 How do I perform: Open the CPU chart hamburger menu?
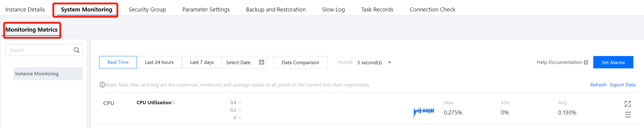pos(628,115)
